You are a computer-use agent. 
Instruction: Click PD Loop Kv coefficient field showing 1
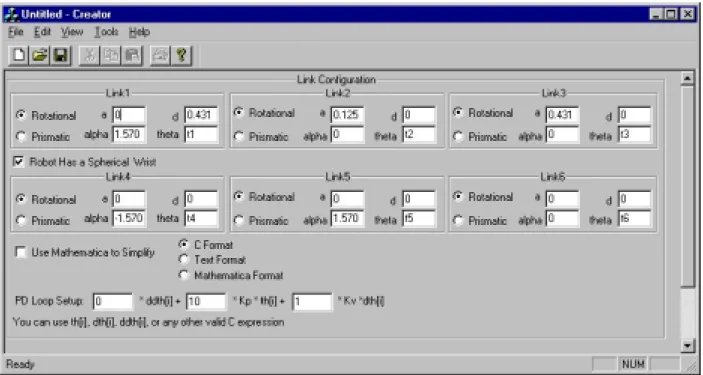[x=312, y=301]
